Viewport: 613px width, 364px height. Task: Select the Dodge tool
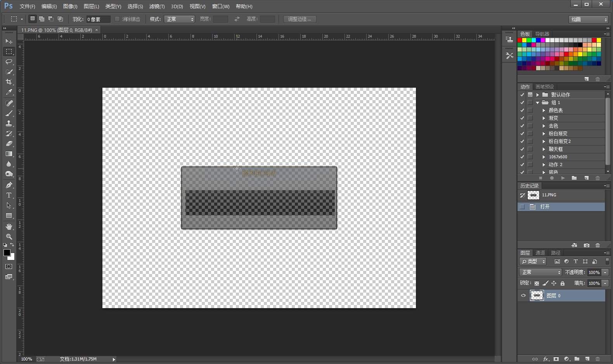click(x=9, y=174)
